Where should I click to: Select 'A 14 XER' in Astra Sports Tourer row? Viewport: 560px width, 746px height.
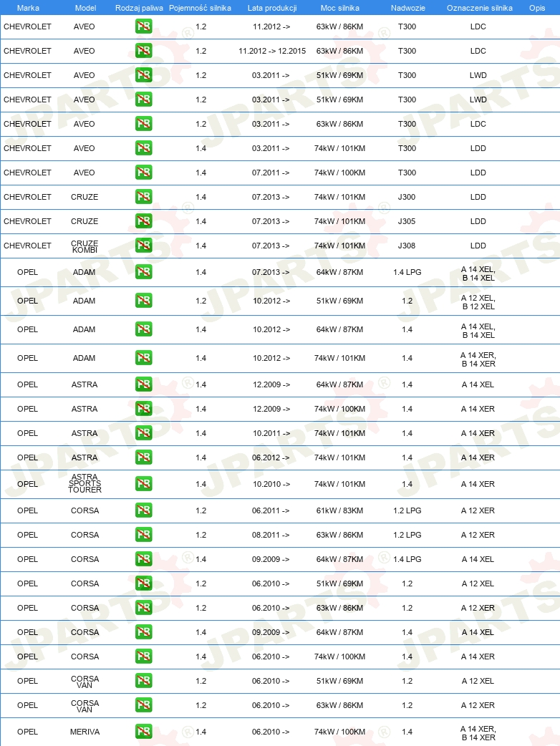tap(478, 484)
